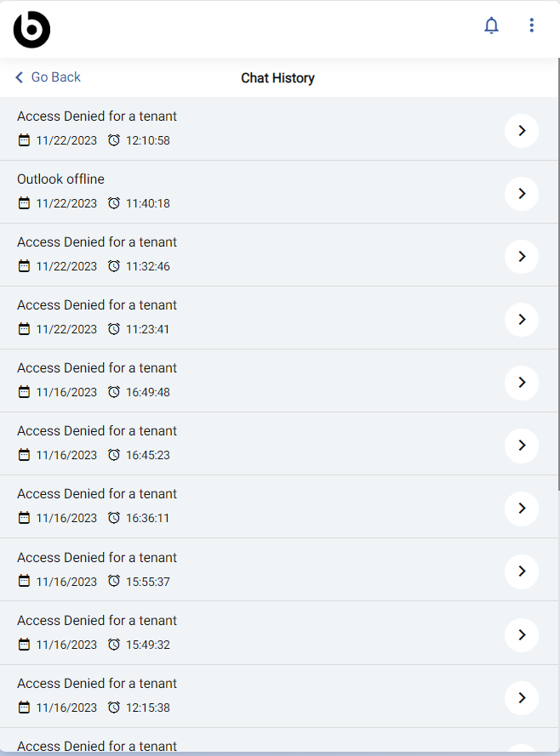Select the Outlook offline chat entry
The image size is (560, 756).
coord(279,192)
